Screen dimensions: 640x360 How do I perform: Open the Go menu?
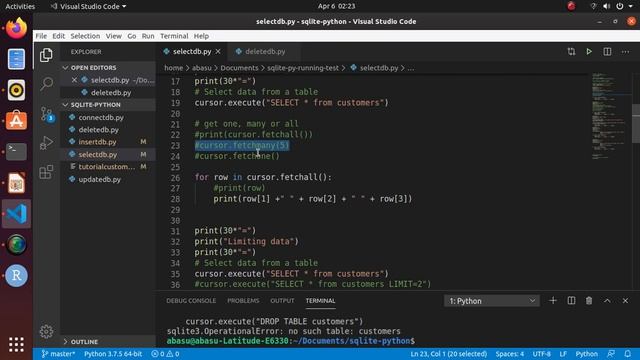131,36
